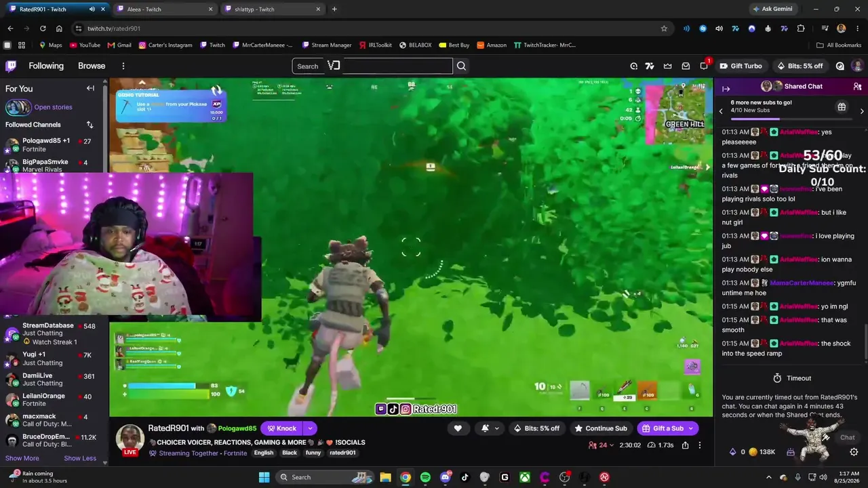This screenshot has width=868, height=488.
Task: Open the Open stories link
Action: click(x=53, y=107)
